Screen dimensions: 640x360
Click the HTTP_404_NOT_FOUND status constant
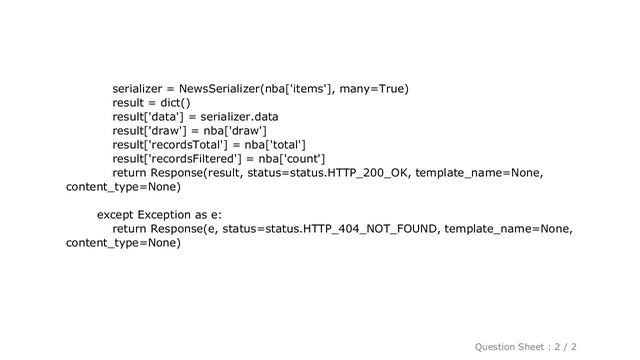pyautogui.click(x=369, y=229)
